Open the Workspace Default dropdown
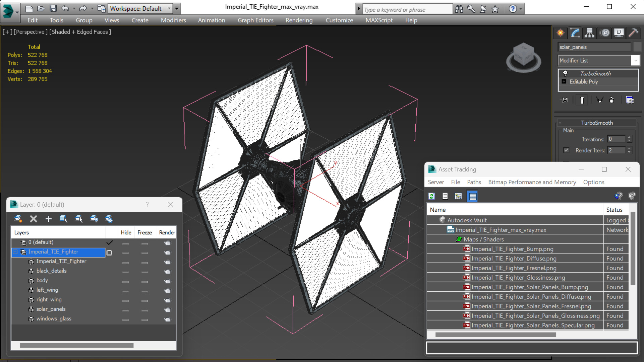 click(x=140, y=8)
